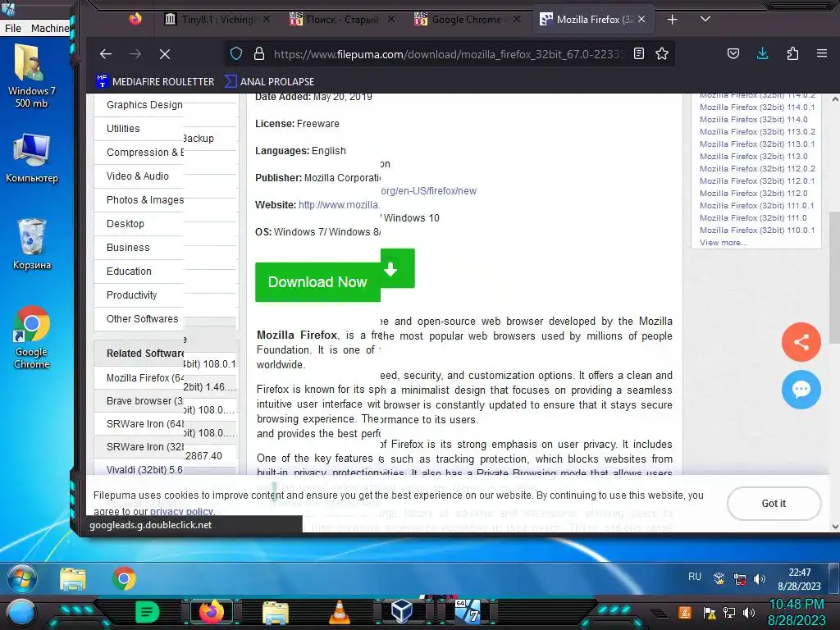
Task: Open the VirtualBox cube icon in host taskbar
Action: point(402,611)
